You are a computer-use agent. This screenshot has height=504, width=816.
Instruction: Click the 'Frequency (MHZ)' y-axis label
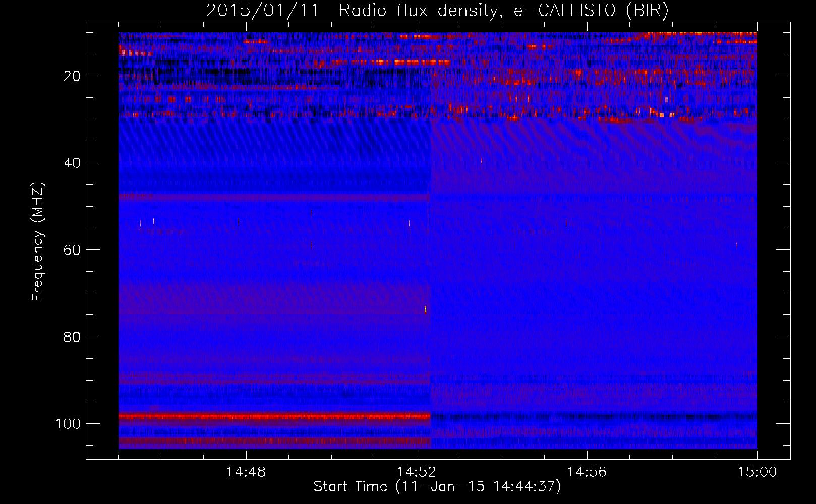(38, 242)
